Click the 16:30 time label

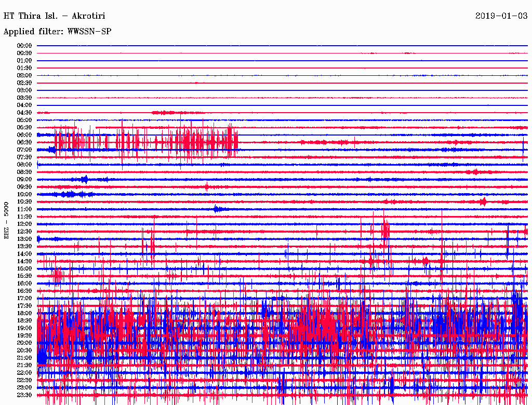pos(24,291)
